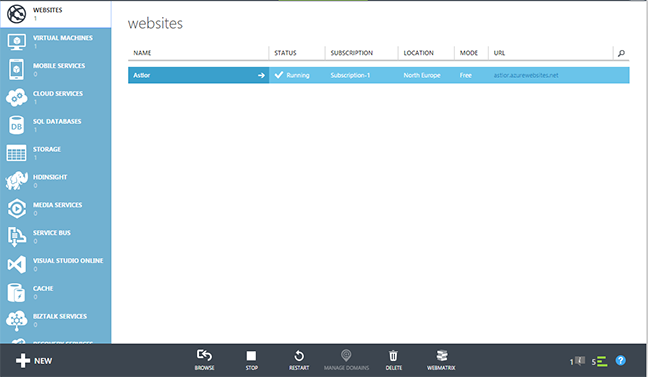The width and height of the screenshot is (648, 377).
Task: Open the astior.azurewebsites.net URL link
Action: pyautogui.click(x=526, y=75)
